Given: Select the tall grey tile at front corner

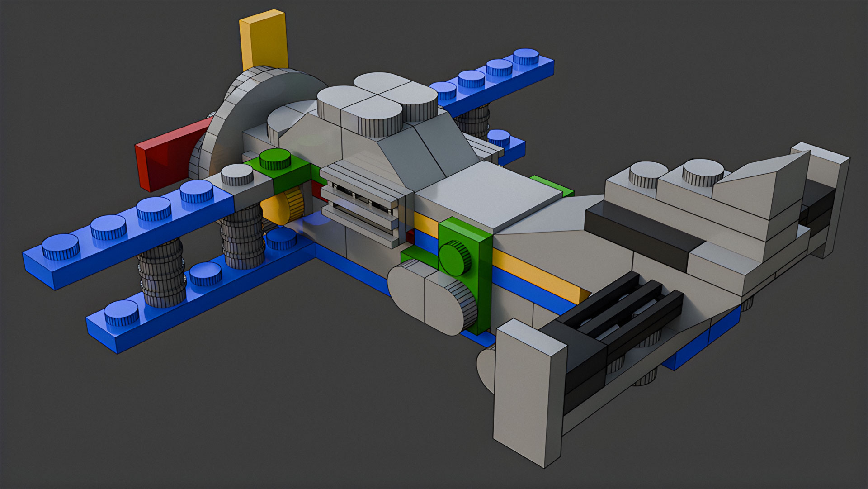Looking at the screenshot, I should pyautogui.click(x=529, y=393).
